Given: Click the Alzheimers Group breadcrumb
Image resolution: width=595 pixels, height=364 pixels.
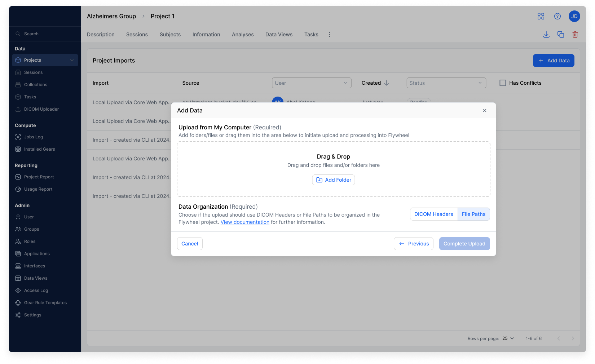Looking at the screenshot, I should click(111, 16).
